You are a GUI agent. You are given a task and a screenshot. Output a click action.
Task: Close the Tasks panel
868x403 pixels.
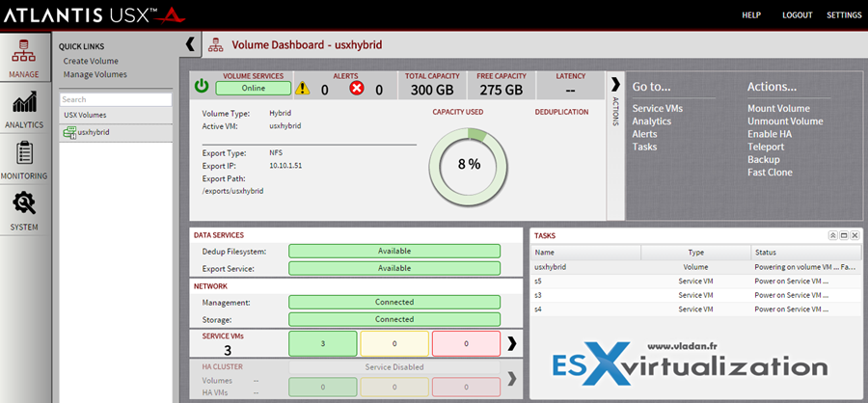(854, 235)
